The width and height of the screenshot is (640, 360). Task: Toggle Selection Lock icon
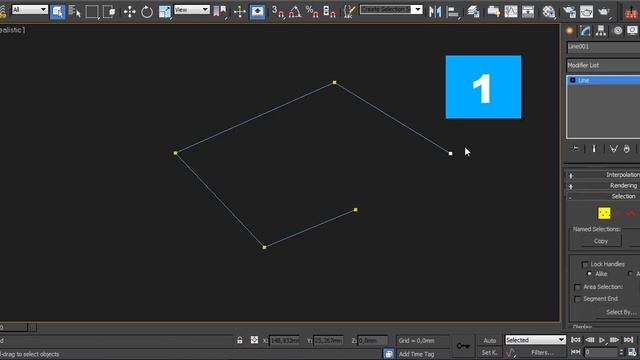coord(240,340)
